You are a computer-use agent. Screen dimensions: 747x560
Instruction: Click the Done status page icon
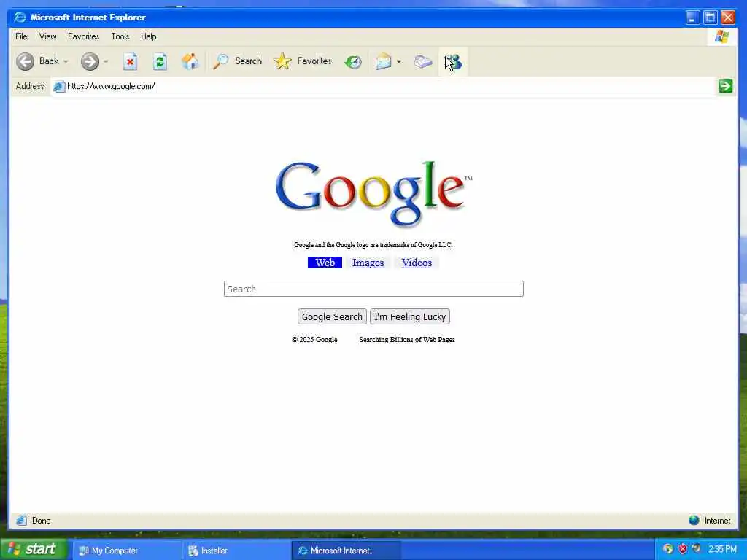(21, 521)
